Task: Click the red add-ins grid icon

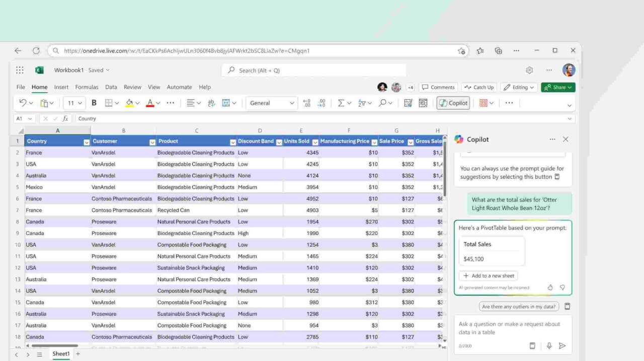Action: pos(483,103)
